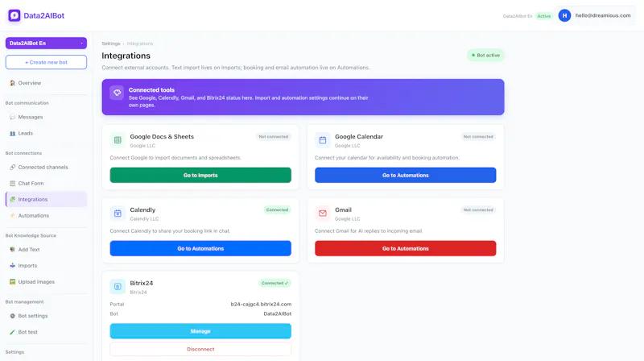Click the Connected badge on Bitrix24
Viewport: 644px width, 361px height.
[275, 284]
